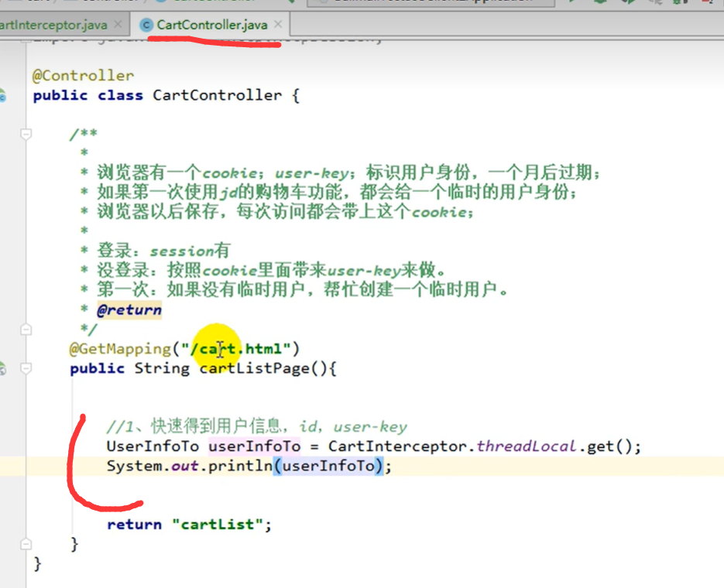The width and height of the screenshot is (724, 588).
Task: Click the println method call
Action: click(x=240, y=466)
